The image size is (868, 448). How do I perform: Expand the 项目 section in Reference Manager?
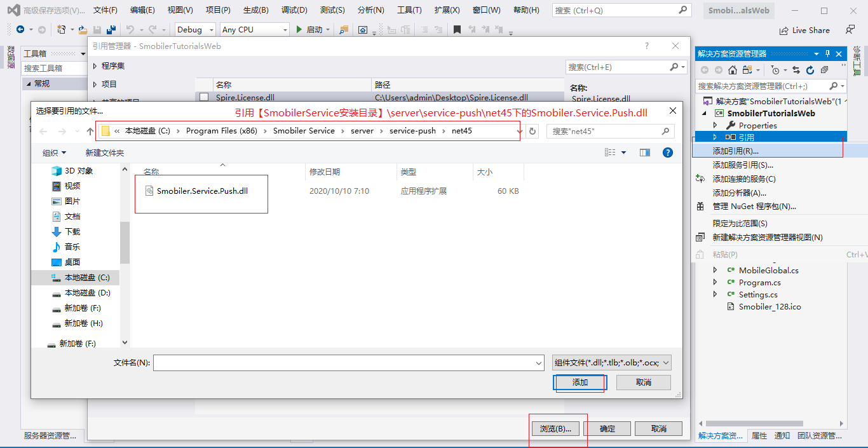(95, 84)
